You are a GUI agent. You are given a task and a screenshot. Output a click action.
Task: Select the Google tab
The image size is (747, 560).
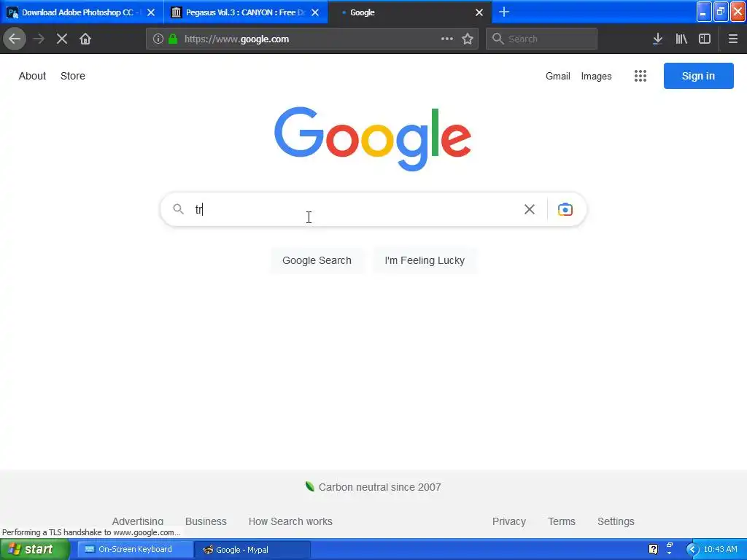pyautogui.click(x=410, y=12)
